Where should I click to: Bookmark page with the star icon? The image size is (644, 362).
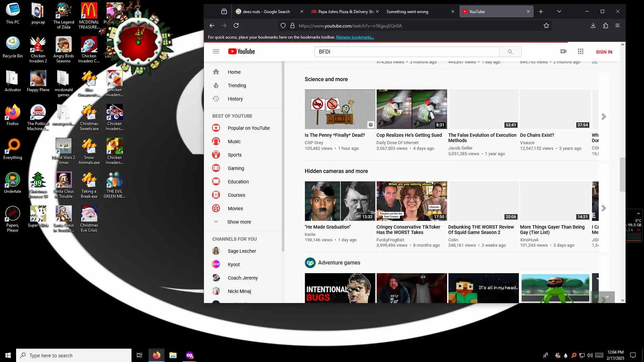tap(546, 25)
